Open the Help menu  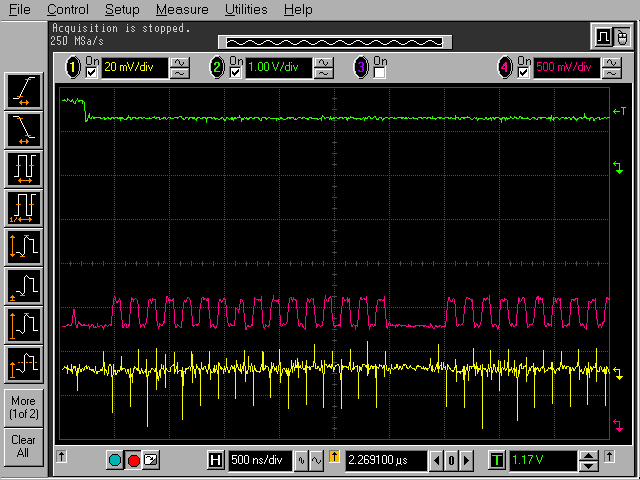(298, 9)
